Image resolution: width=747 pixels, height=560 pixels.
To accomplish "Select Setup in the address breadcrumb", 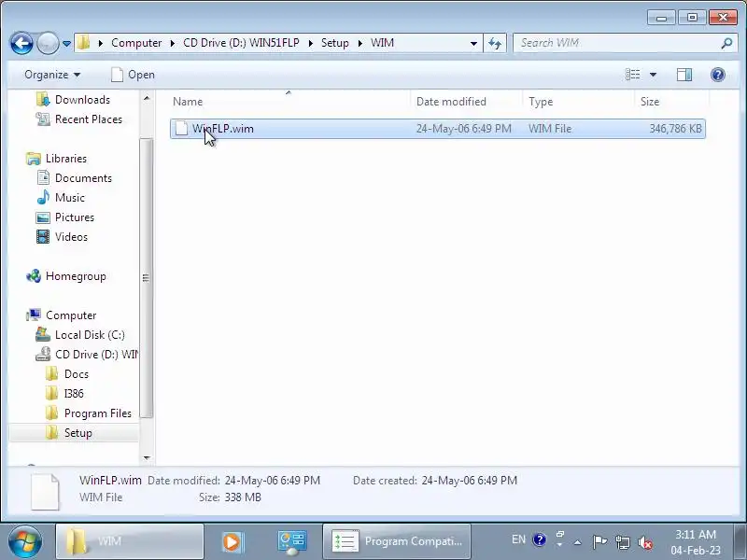I will click(x=335, y=43).
